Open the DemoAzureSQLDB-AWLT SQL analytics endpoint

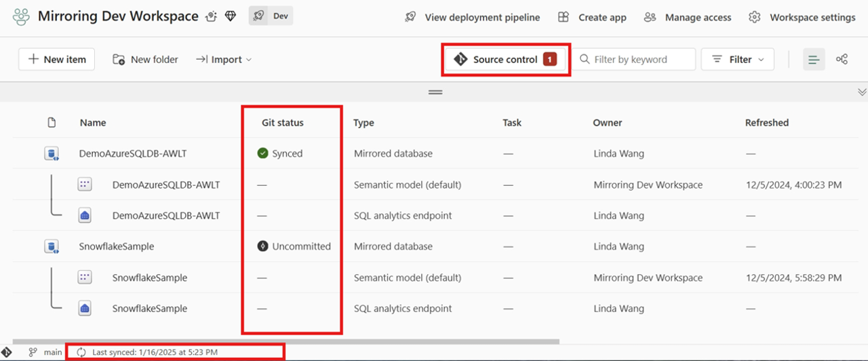166,215
